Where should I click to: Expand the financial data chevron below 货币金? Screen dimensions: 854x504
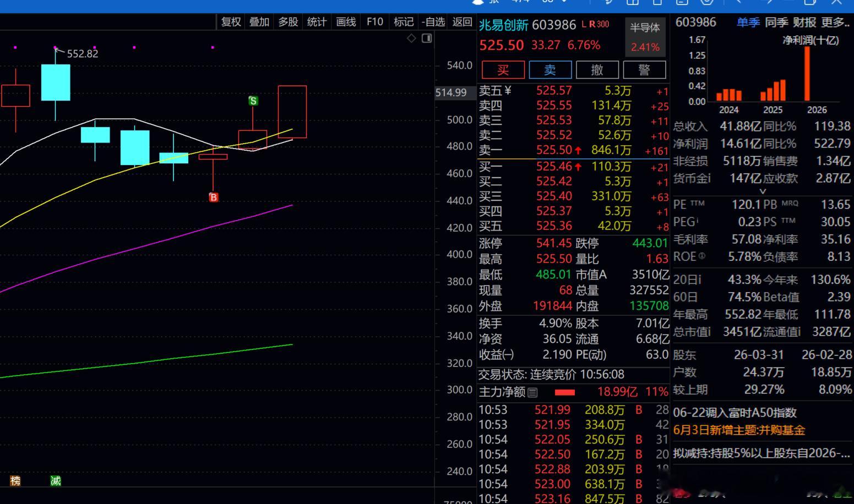click(763, 191)
